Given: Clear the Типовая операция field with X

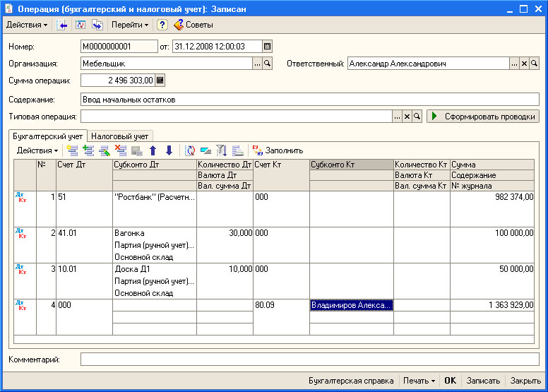Looking at the screenshot, I should pos(407,117).
